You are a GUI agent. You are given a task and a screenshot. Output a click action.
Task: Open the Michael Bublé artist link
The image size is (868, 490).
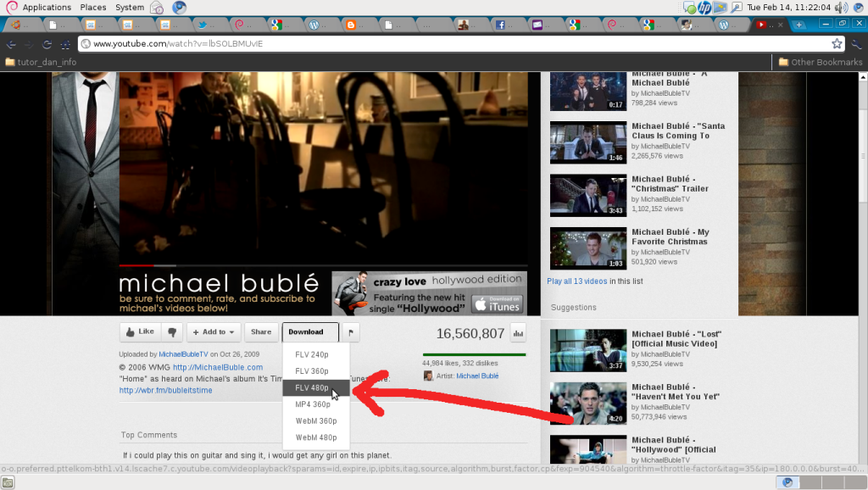point(477,376)
